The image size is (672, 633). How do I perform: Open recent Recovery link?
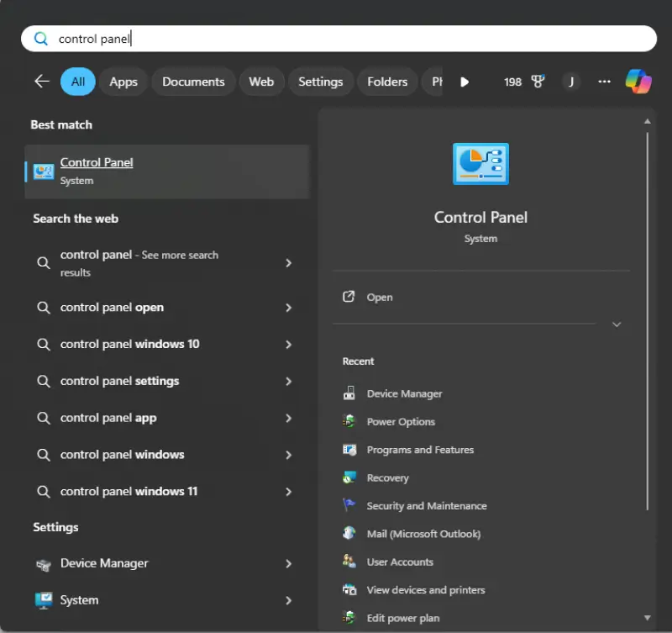(387, 477)
